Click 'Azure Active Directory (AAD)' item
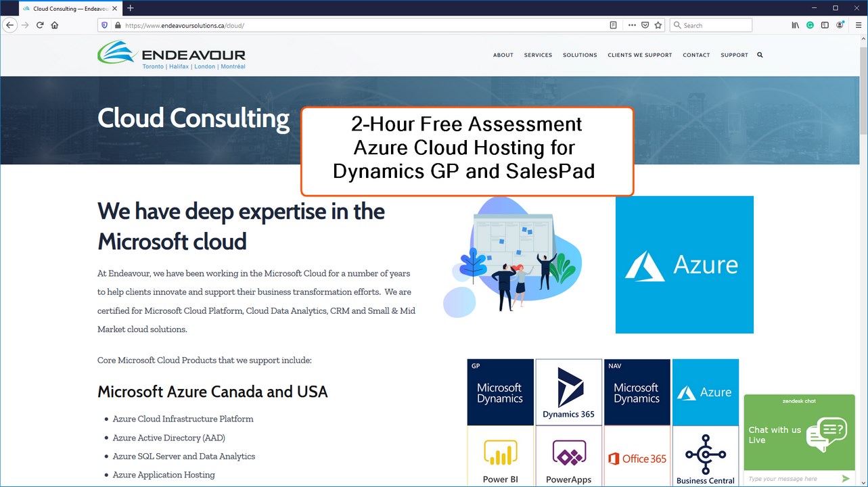Viewport: 868px width, 487px height. click(x=168, y=438)
